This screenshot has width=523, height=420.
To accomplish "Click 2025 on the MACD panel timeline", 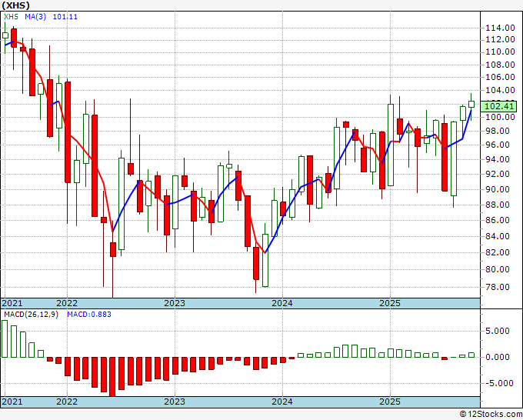I will coord(390,402).
